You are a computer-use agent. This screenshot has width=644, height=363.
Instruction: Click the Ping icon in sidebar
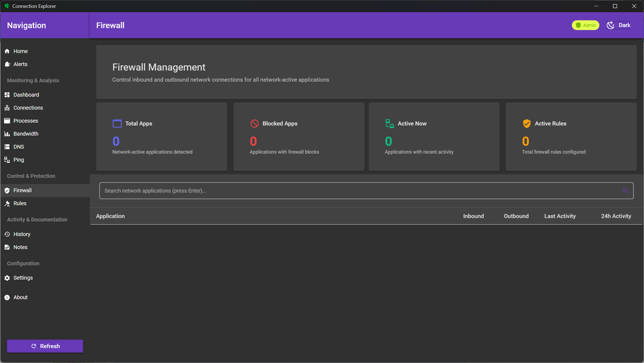tap(7, 160)
